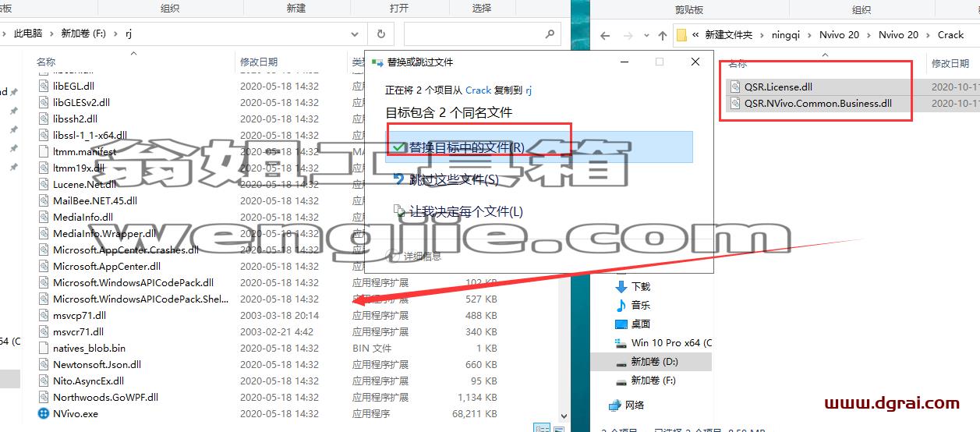Select Lucene.Net.dll file icon
This screenshot has height=432, width=980.
pyautogui.click(x=45, y=184)
